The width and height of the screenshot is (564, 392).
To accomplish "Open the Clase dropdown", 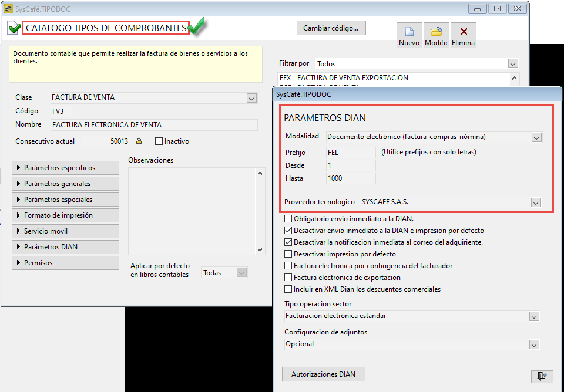I will [x=251, y=98].
